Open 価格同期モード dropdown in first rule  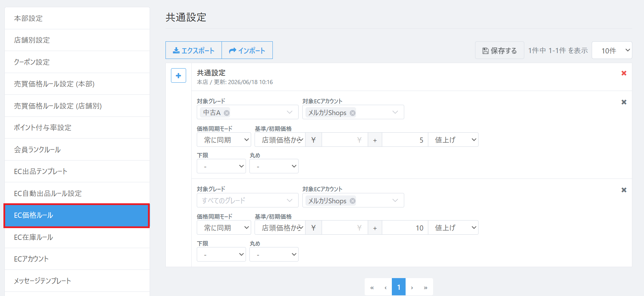(x=224, y=140)
